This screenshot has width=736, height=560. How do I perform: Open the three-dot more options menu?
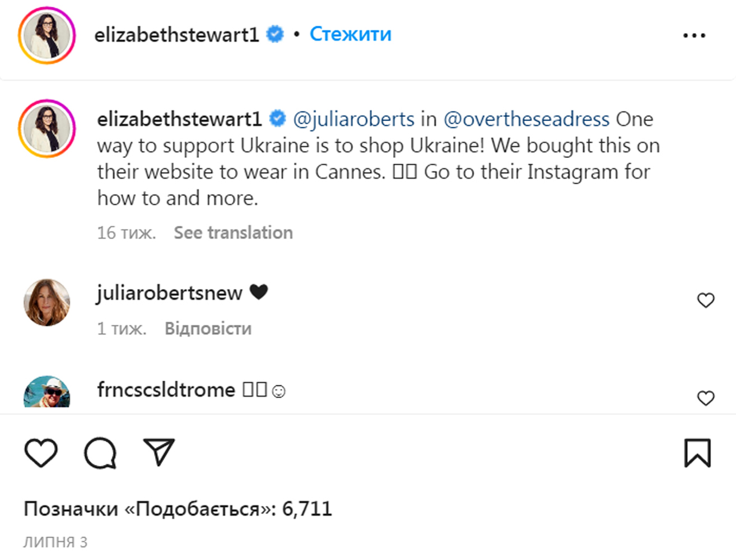click(x=694, y=35)
